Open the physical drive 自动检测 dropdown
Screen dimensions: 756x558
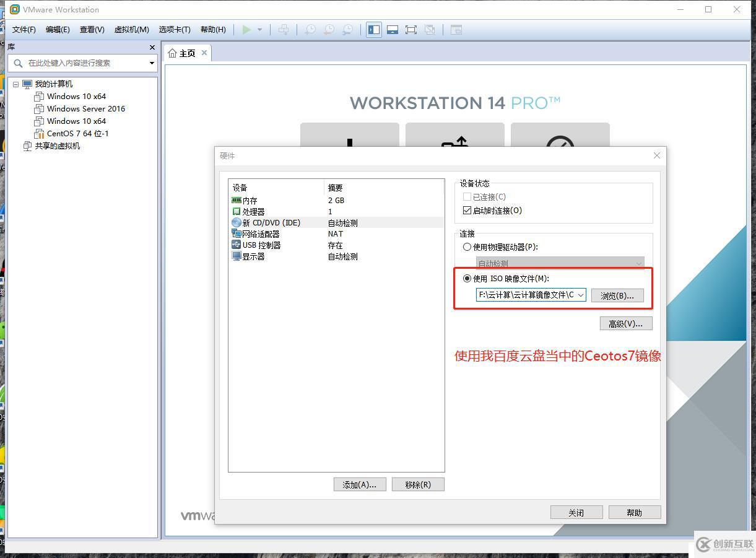[x=560, y=263]
